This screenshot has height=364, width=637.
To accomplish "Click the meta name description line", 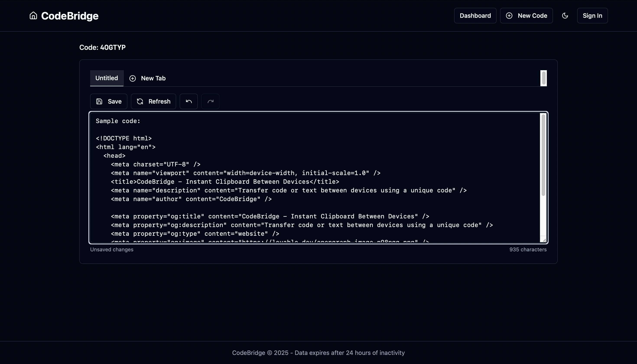I will pos(289,190).
